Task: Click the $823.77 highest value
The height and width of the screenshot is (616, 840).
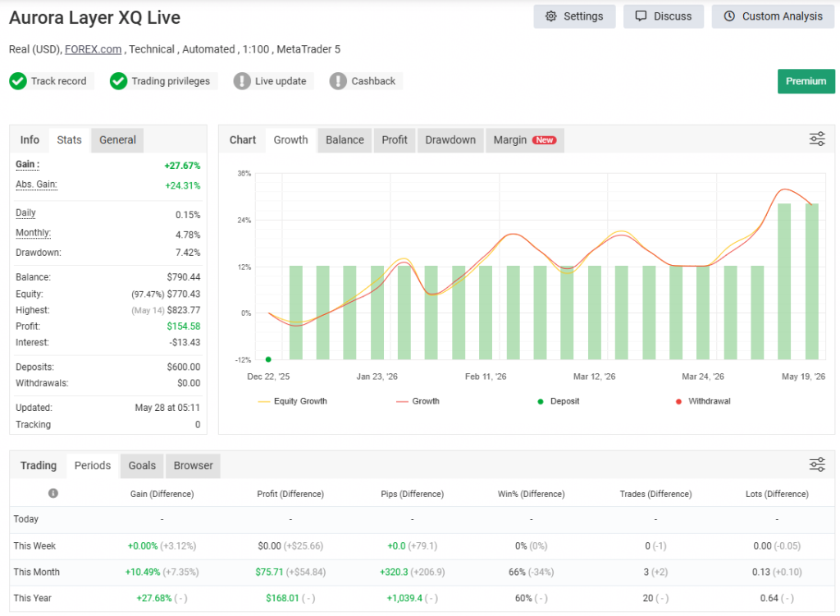Action: tap(184, 310)
